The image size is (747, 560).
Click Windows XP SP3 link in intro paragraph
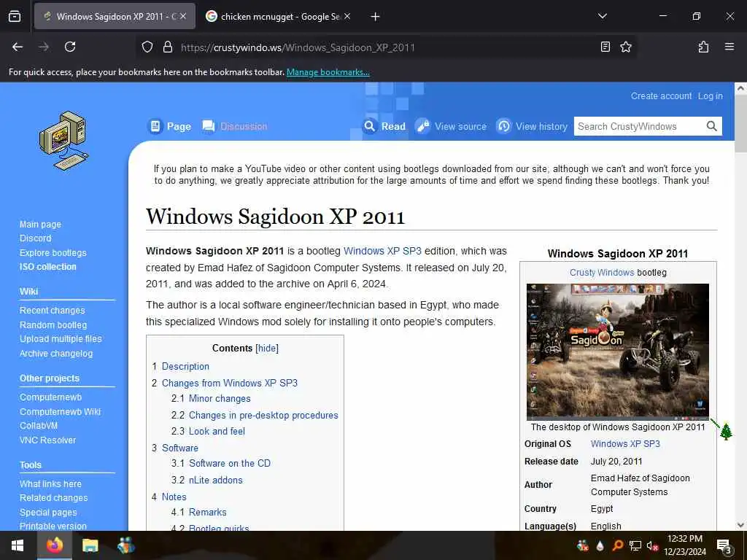[x=382, y=251]
